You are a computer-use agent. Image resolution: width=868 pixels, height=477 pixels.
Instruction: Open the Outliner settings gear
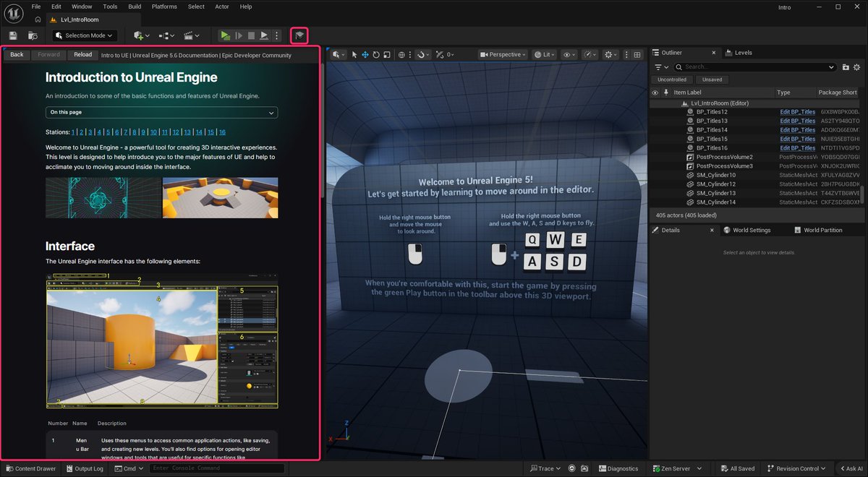(857, 66)
